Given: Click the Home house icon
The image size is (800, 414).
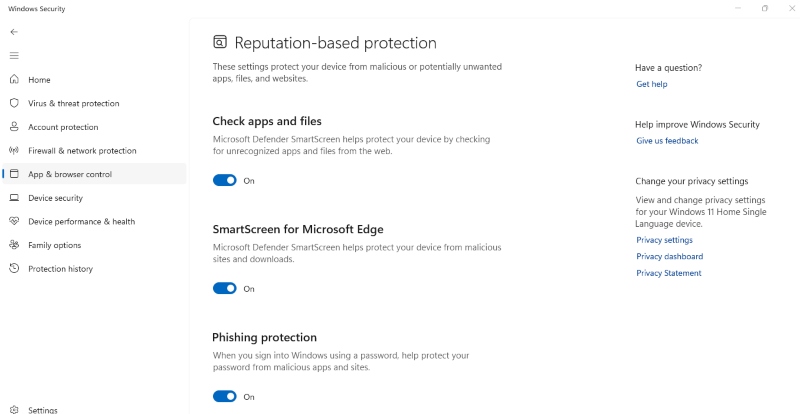Looking at the screenshot, I should [14, 80].
